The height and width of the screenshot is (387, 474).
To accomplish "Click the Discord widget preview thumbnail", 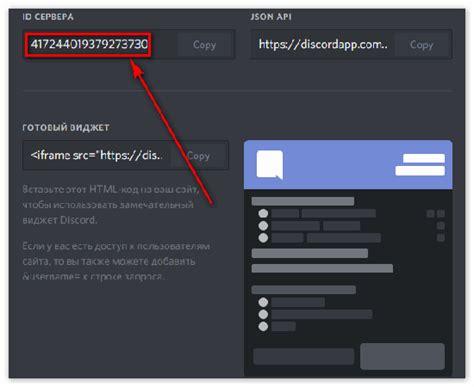I will click(348, 258).
